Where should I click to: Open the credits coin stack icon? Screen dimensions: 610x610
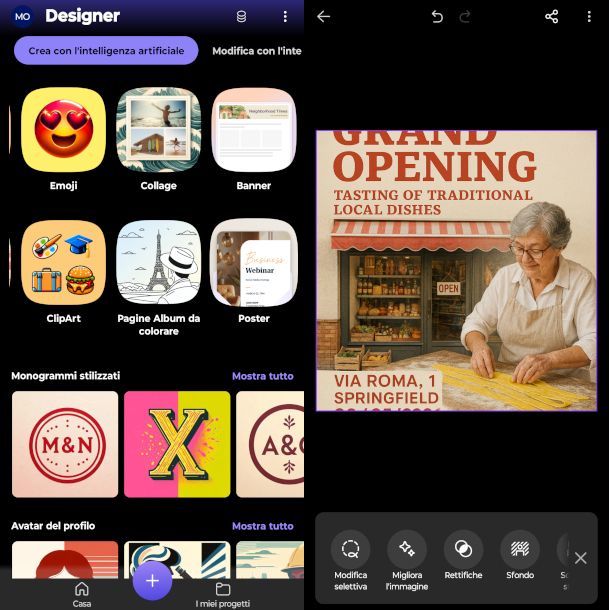(x=241, y=16)
